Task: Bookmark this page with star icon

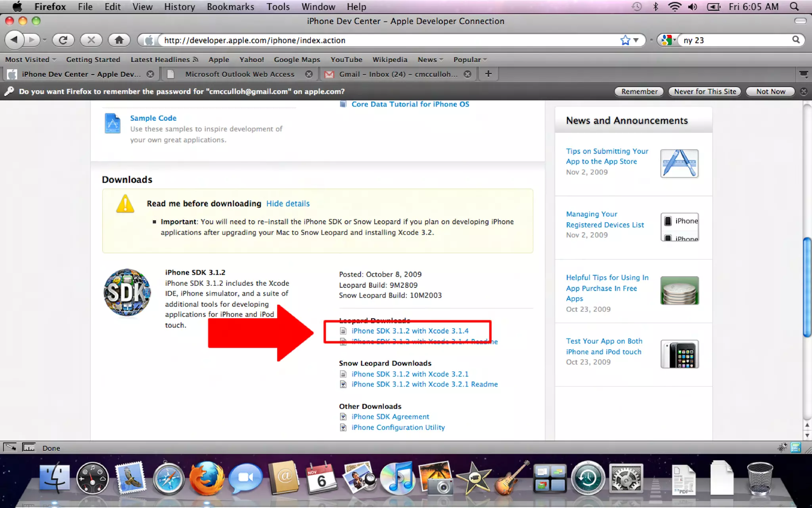Action: 625,40
